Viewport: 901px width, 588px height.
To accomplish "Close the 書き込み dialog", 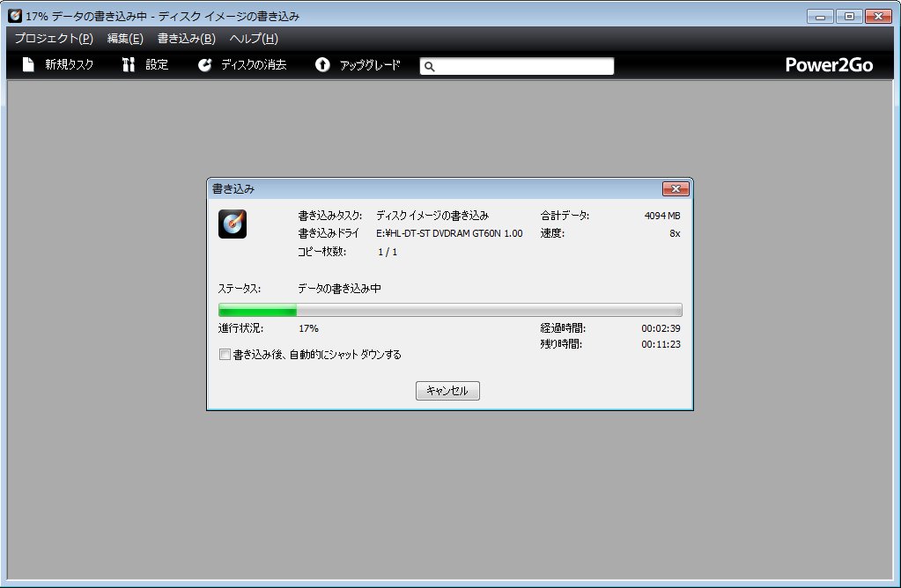I will coord(676,189).
